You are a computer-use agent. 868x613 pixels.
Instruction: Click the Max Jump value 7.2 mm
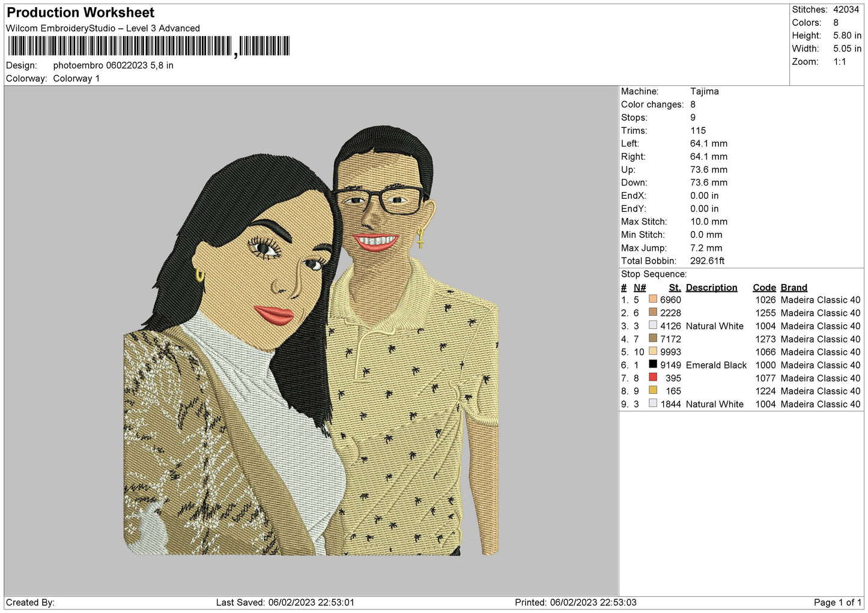[706, 248]
